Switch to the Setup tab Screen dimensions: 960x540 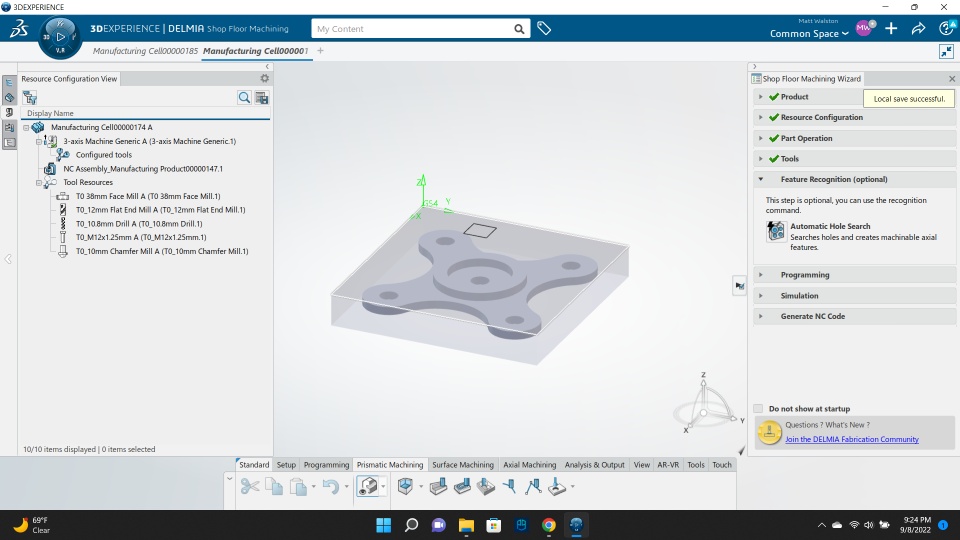pyautogui.click(x=286, y=465)
